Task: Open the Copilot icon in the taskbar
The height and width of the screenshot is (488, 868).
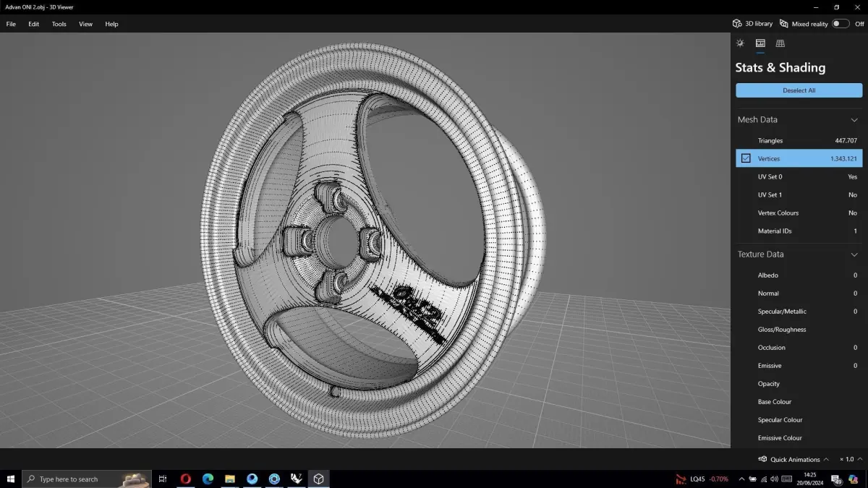Action: (x=854, y=479)
